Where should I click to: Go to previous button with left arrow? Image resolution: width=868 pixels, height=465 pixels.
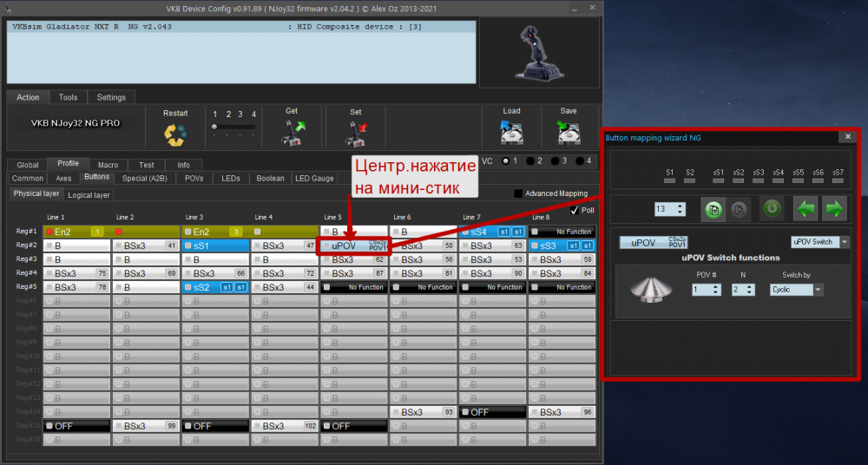806,209
